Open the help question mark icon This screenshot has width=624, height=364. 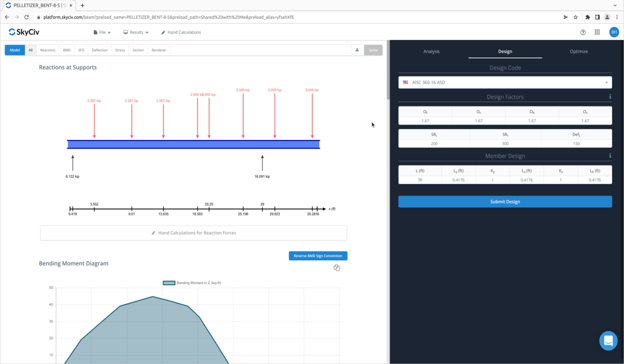tap(583, 32)
